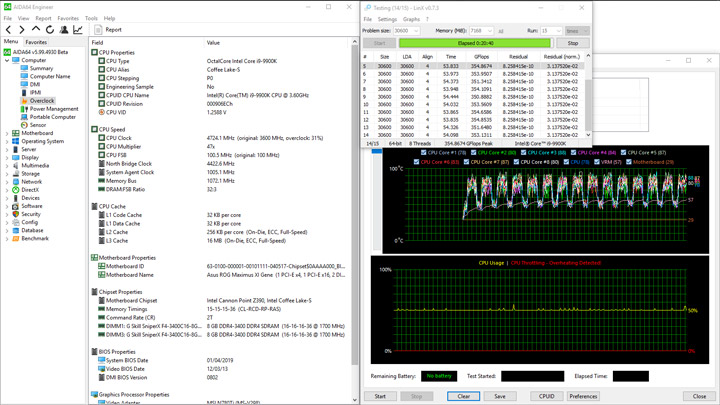Click the graph chart icon in AIDA64 toolbar

78,30
